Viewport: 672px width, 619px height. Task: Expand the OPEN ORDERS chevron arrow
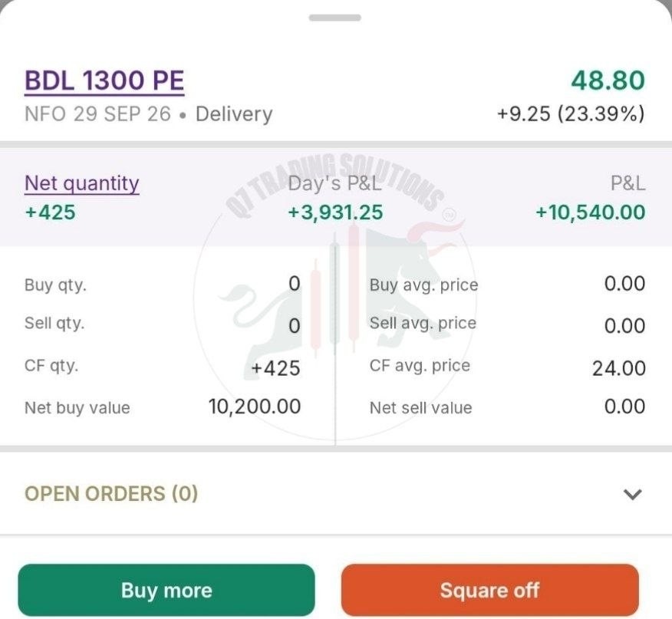pos(633,494)
